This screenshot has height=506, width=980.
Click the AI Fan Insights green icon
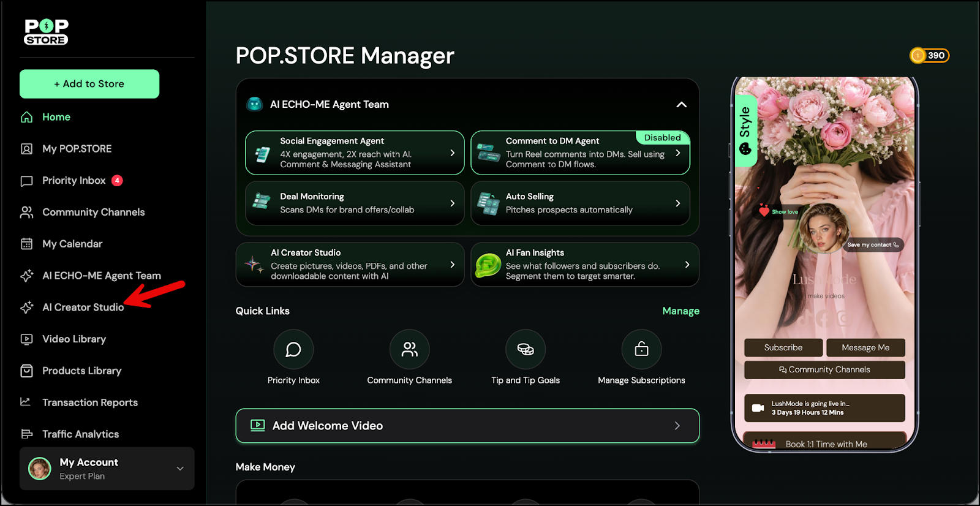[488, 265]
